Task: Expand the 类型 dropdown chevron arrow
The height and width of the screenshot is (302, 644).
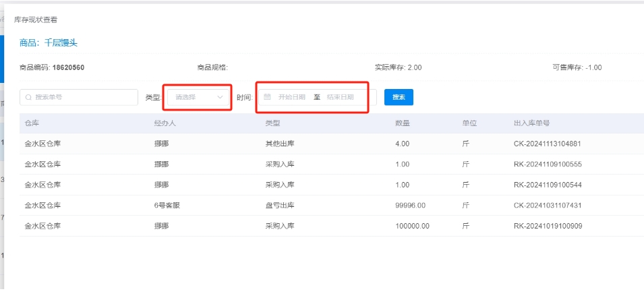Action: click(220, 97)
